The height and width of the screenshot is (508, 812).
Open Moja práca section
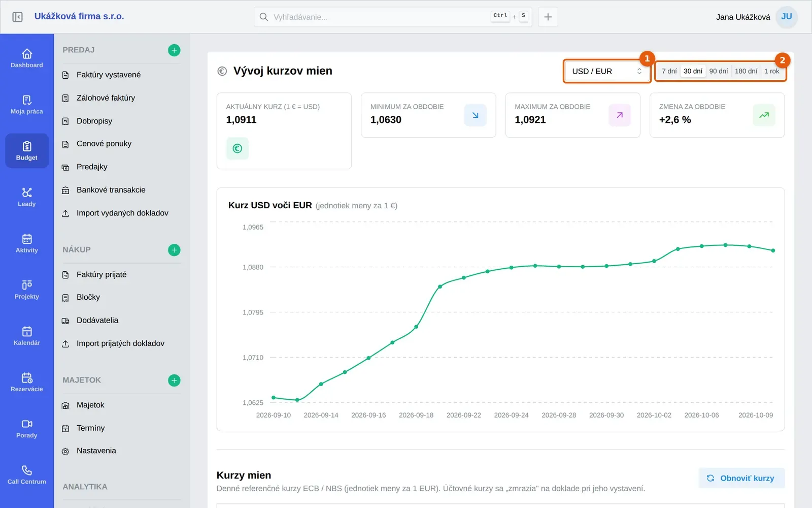27,105
